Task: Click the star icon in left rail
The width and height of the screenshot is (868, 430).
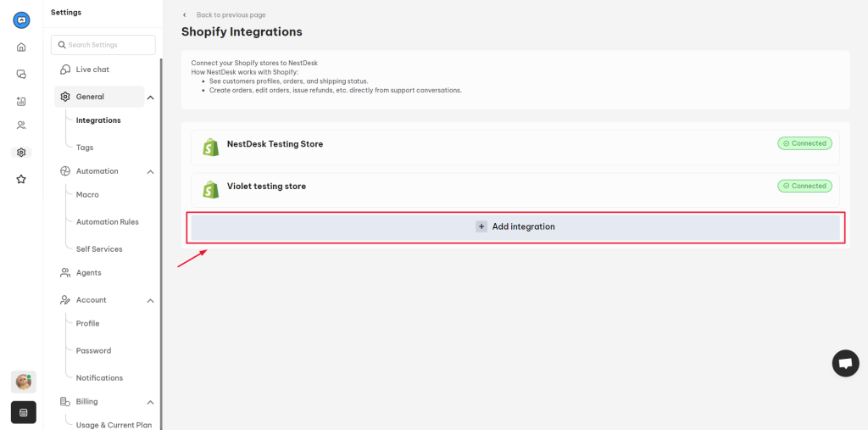Action: coord(21,179)
